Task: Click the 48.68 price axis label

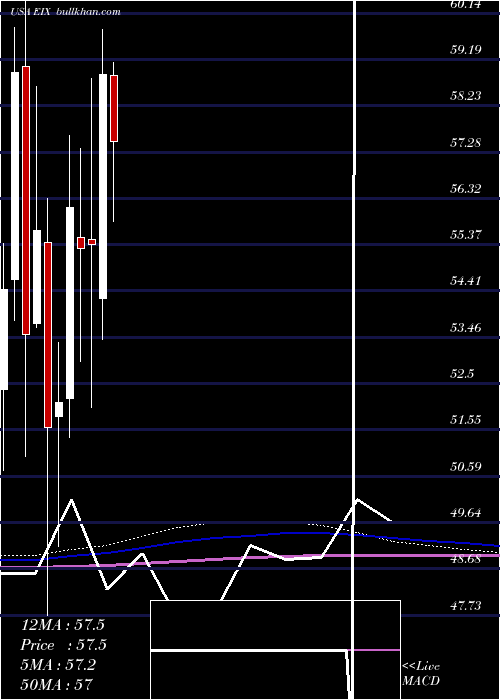Action: [465, 559]
